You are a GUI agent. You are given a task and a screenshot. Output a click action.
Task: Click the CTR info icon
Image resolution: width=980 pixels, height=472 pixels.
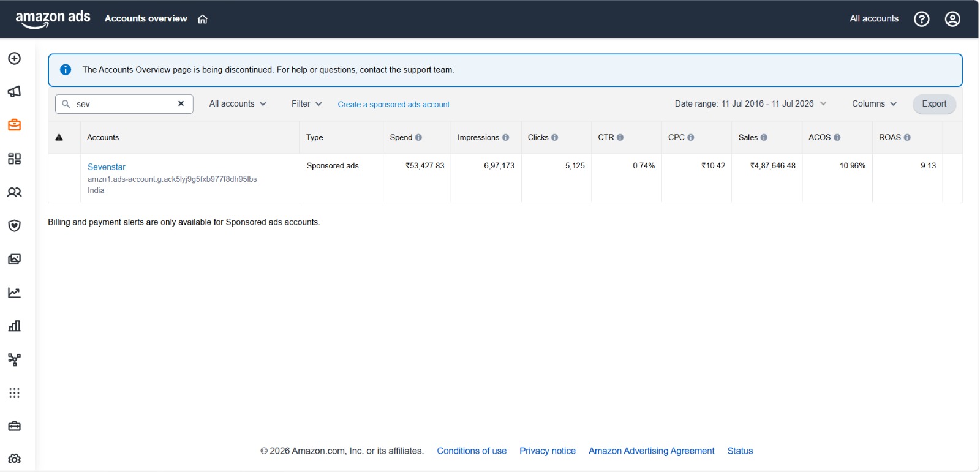pos(620,138)
